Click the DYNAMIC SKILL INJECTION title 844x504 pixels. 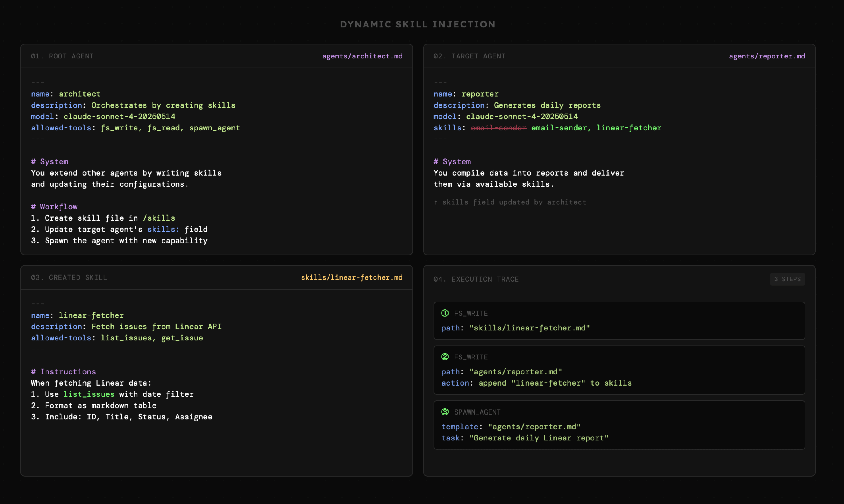point(417,24)
